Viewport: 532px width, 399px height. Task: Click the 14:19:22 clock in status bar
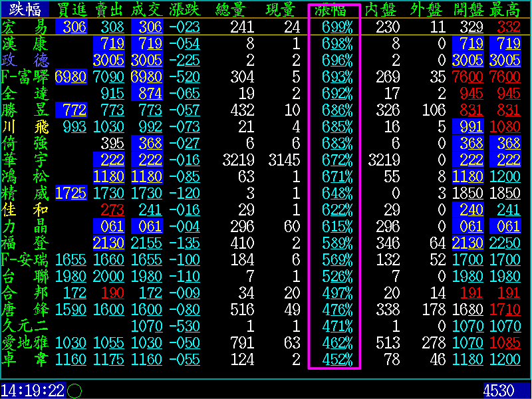[x=33, y=390]
